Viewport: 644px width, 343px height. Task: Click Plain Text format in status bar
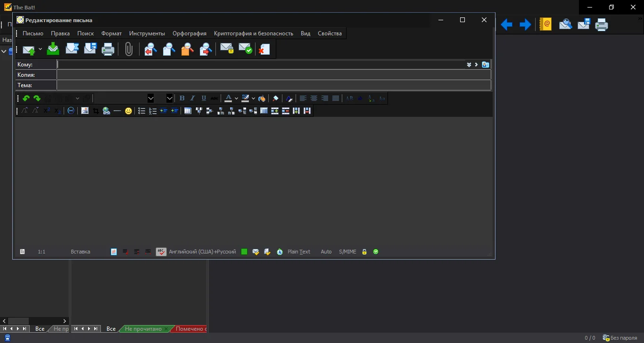[299, 252]
